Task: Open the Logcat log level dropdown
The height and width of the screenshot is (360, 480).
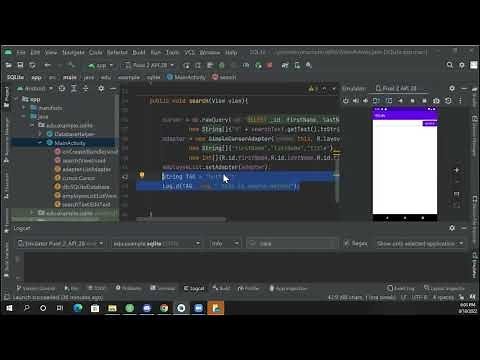Action: pyautogui.click(x=225, y=244)
